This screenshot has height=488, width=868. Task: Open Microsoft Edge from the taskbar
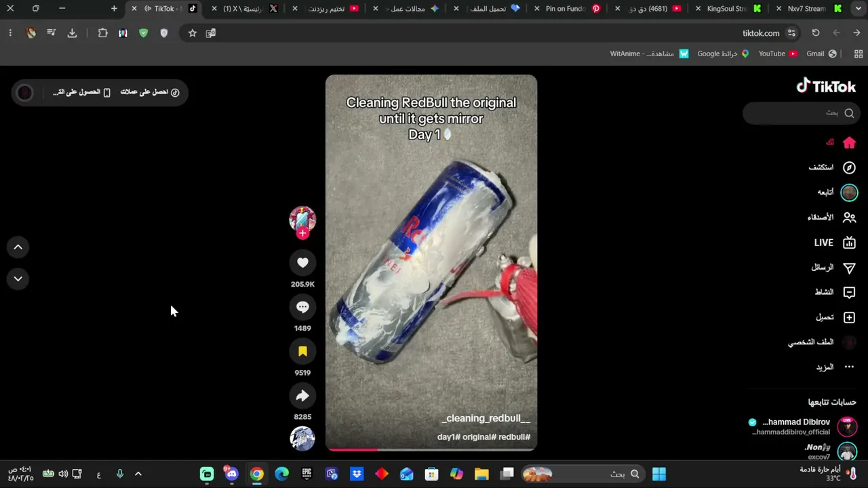pos(281,474)
